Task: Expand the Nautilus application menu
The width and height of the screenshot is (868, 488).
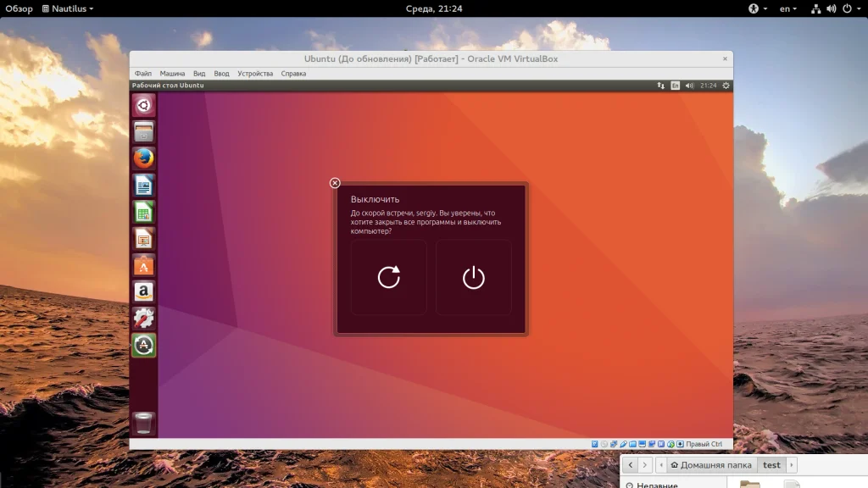Action: click(x=68, y=8)
